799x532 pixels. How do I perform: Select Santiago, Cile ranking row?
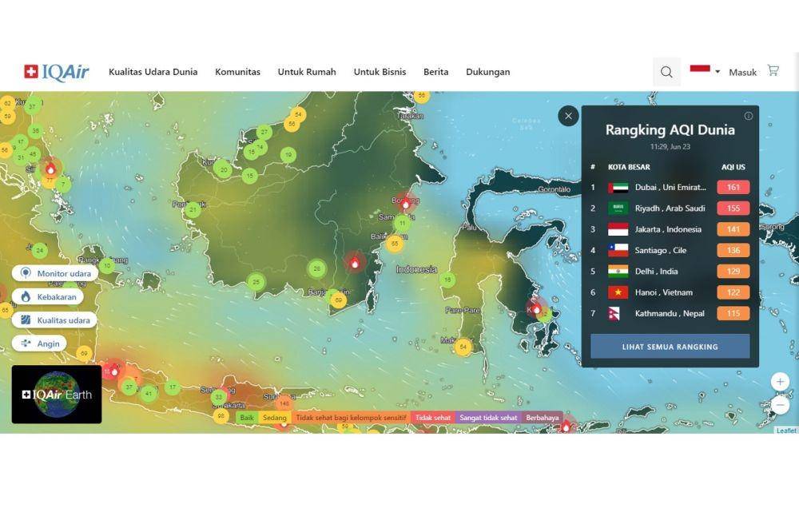(x=670, y=250)
